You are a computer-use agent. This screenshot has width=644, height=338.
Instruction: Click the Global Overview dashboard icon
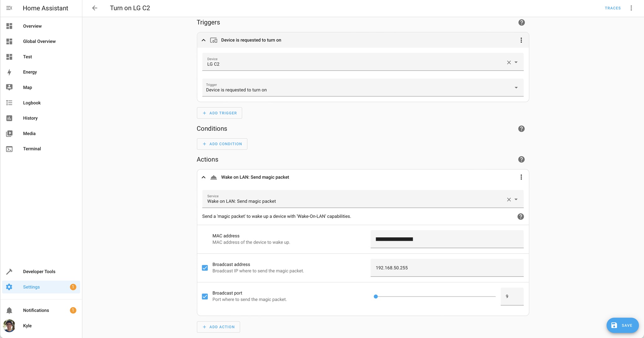(x=9, y=41)
